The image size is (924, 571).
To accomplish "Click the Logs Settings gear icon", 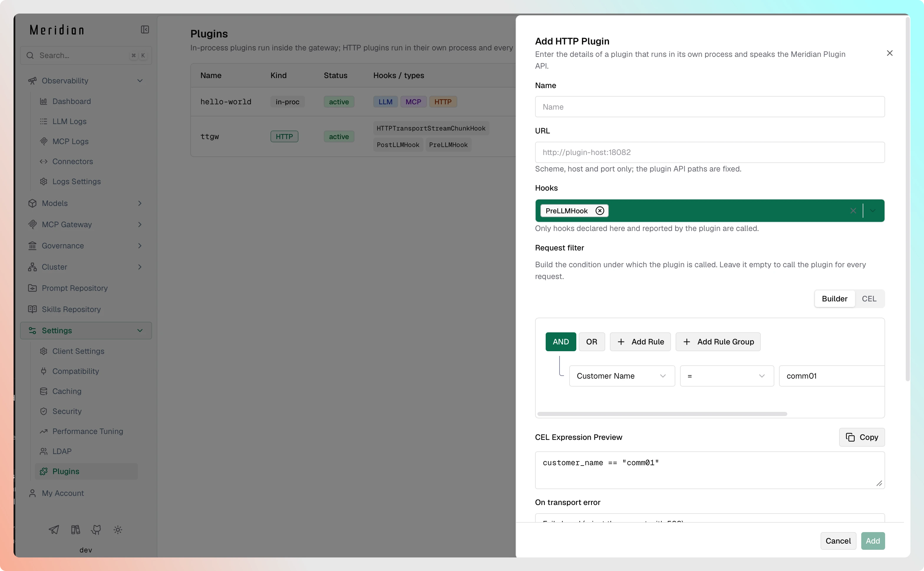I will coord(43,181).
